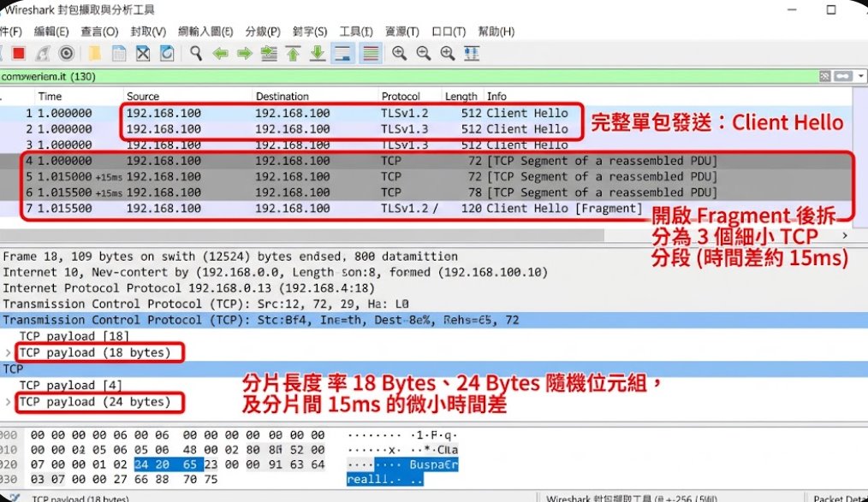868x502 pixels.
Task: Open the 工具(I) menu
Action: tap(356, 32)
